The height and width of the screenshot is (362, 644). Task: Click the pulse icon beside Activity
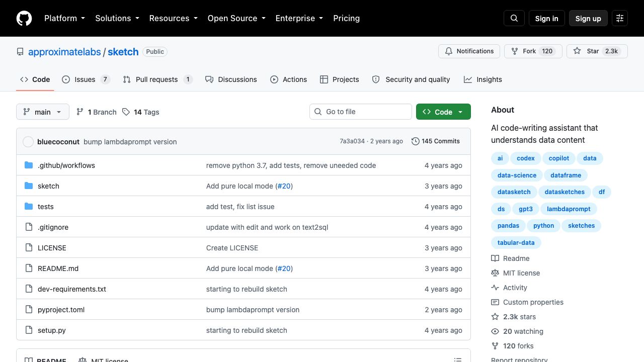495,288
